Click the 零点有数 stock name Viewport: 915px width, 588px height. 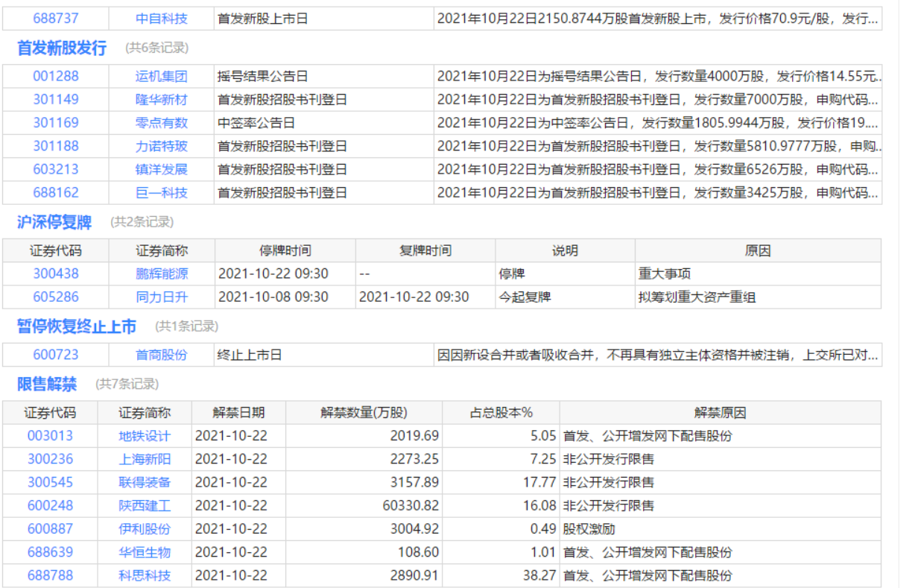point(161,123)
